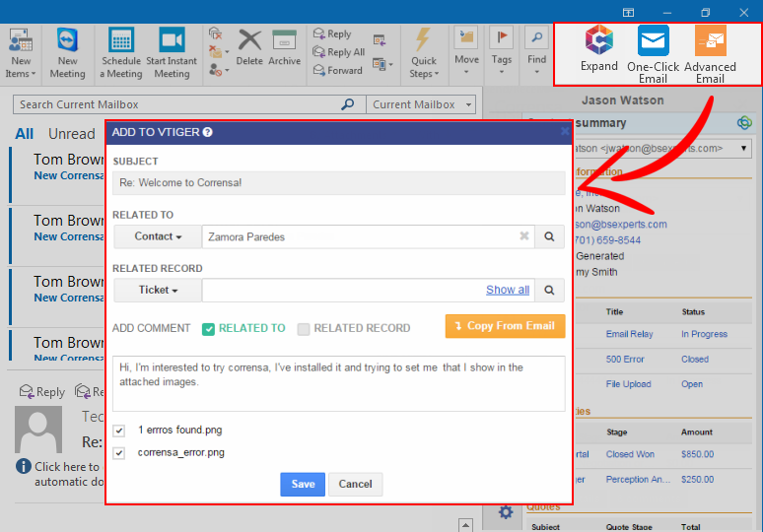The height and width of the screenshot is (532, 763).
Task: Click the Cancel button
Action: tap(355, 484)
